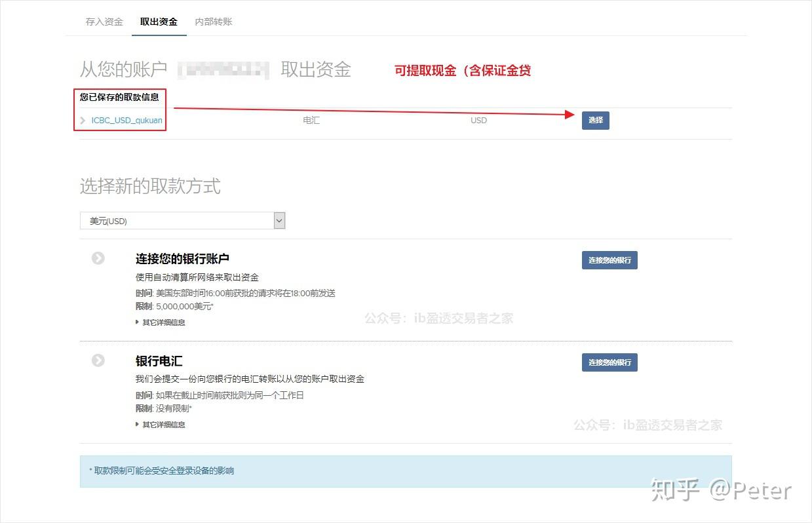The image size is (812, 523).
Task: Click 连接您的银行 for the wire method
Action: click(x=609, y=362)
